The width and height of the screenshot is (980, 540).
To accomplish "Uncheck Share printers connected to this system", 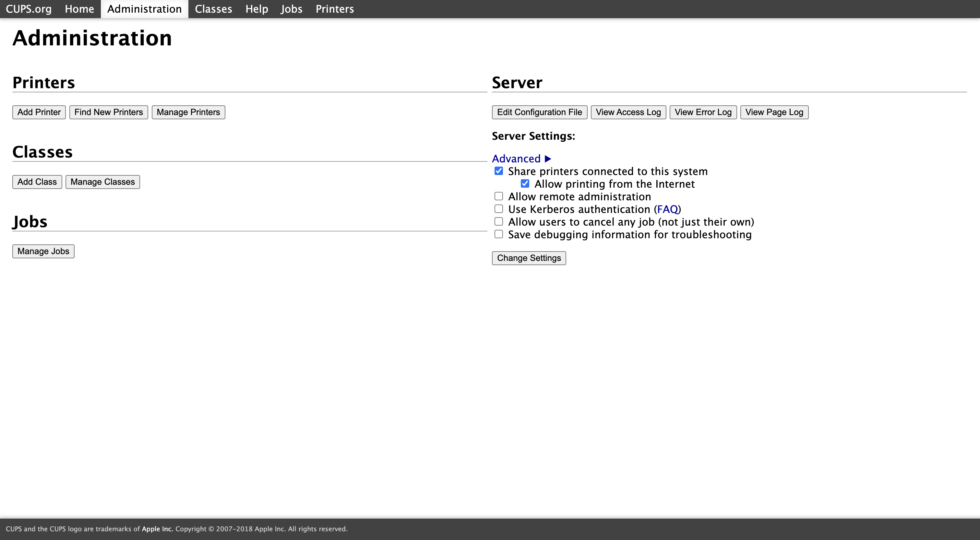I will click(498, 171).
